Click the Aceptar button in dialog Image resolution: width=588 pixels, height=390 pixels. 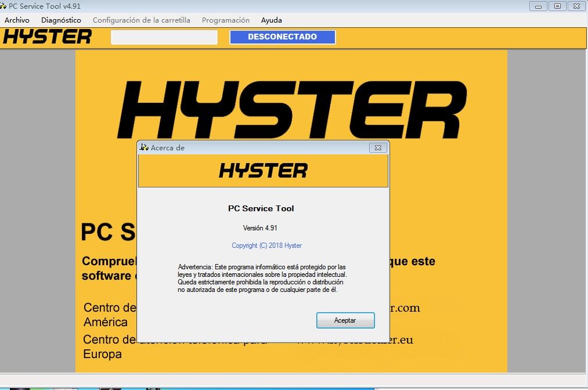pyautogui.click(x=345, y=320)
